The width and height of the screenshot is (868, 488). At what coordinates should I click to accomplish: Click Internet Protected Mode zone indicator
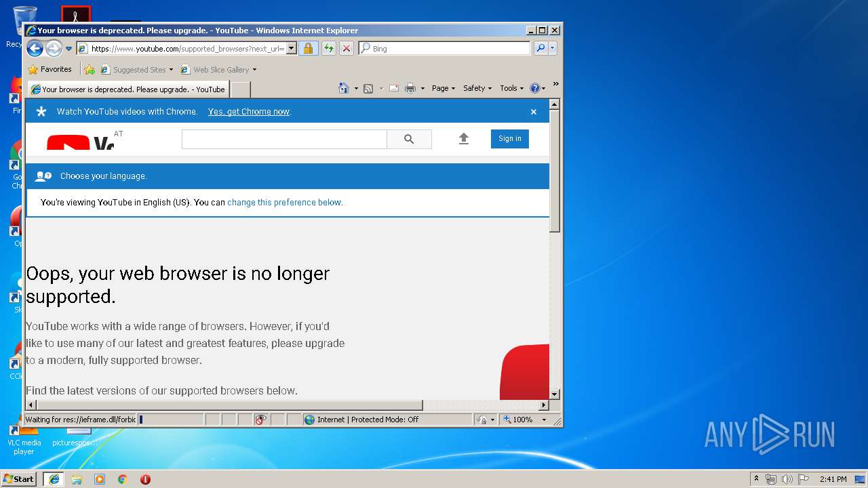387,420
